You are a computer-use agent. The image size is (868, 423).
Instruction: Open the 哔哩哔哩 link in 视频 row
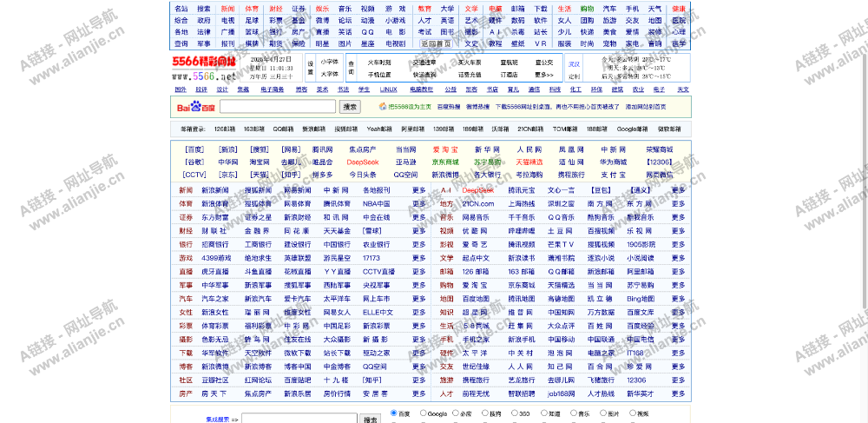522,231
